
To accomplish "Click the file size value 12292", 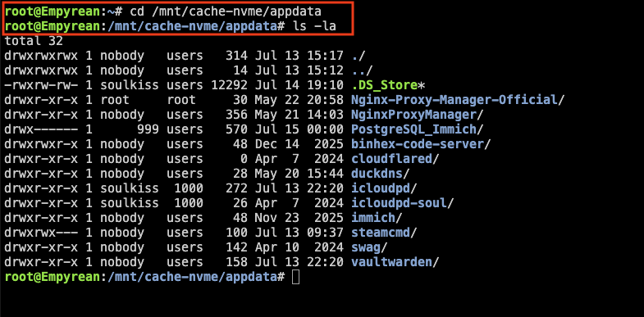I will (x=229, y=85).
